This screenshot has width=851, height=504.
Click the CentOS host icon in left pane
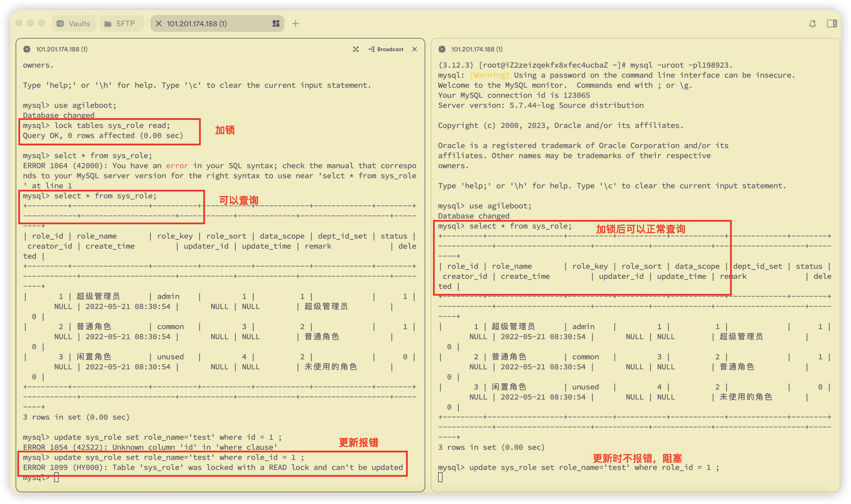pyautogui.click(x=27, y=49)
